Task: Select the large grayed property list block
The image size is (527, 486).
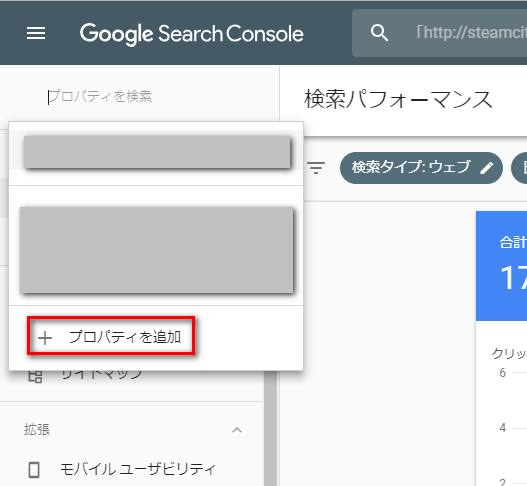Action: click(x=157, y=250)
